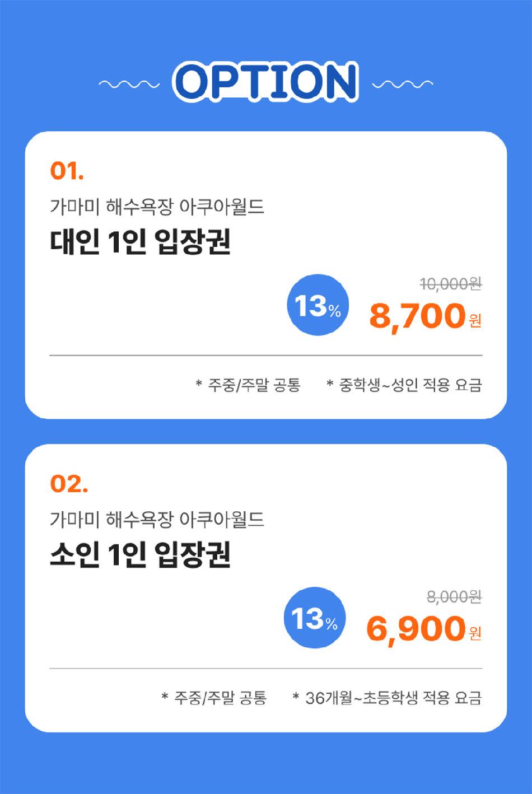
Task: Click the divider line in adult ticket card
Action: (x=265, y=356)
